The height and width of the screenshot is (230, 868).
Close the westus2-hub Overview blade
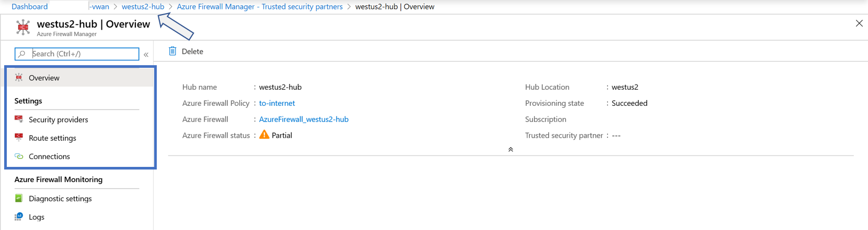coord(859,23)
